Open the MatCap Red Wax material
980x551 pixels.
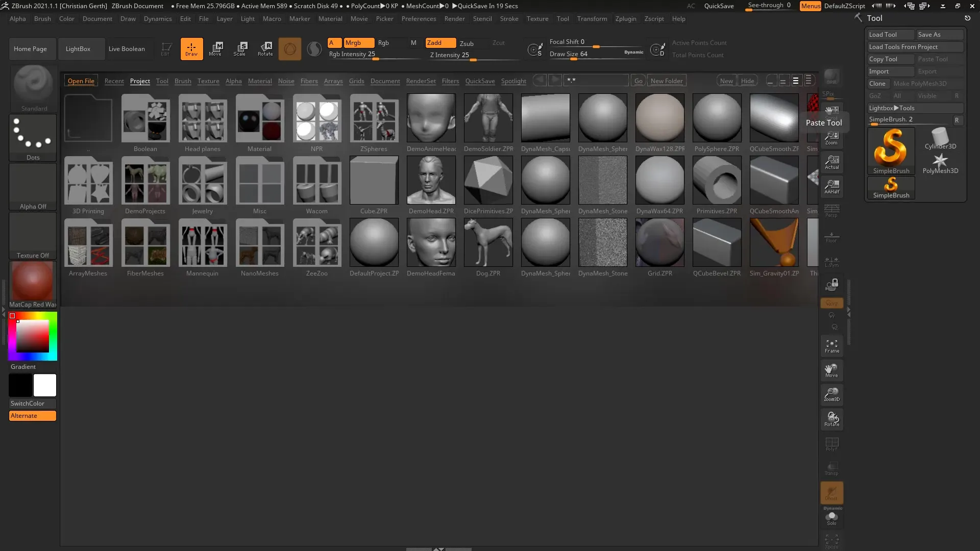click(33, 285)
